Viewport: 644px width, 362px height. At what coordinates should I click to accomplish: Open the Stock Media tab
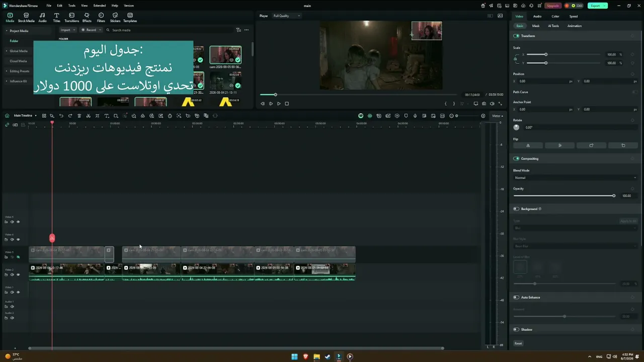[26, 18]
